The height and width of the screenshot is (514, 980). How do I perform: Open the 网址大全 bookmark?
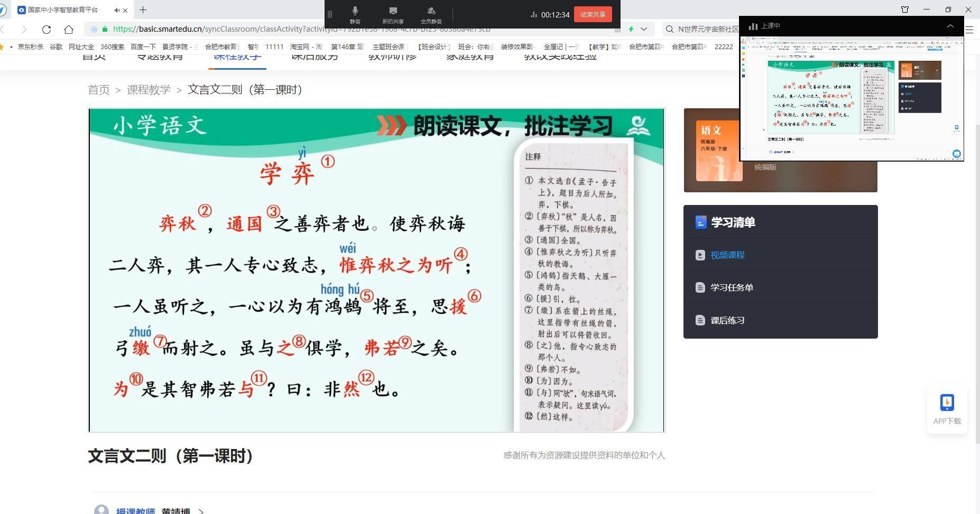point(81,47)
